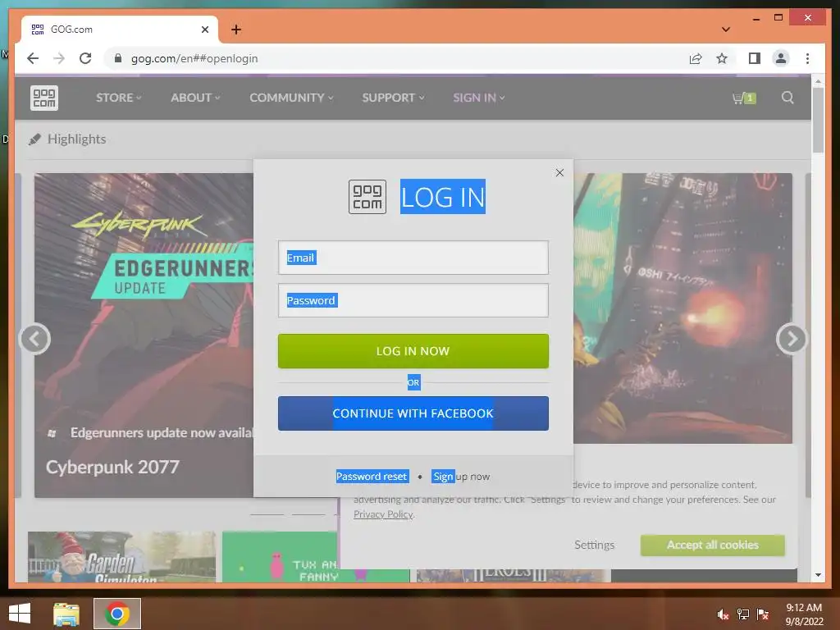Open the Tux and Fanny game thumbnail
Screen dimensions: 840x630
pyautogui.click(x=280, y=557)
